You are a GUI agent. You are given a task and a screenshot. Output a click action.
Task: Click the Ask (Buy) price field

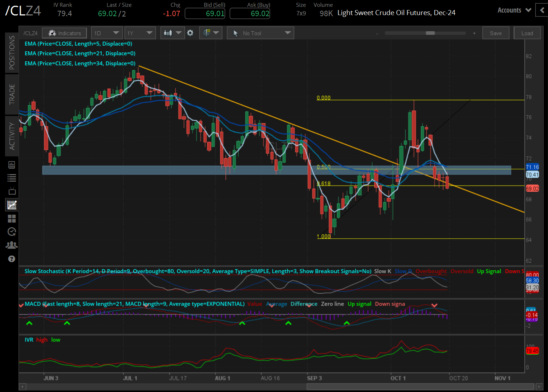pyautogui.click(x=250, y=13)
